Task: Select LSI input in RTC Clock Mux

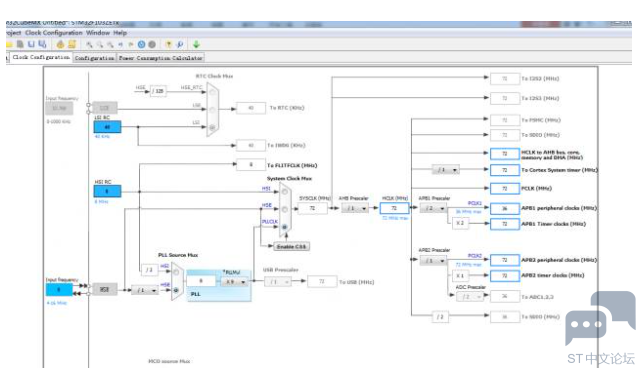Action: (x=212, y=127)
